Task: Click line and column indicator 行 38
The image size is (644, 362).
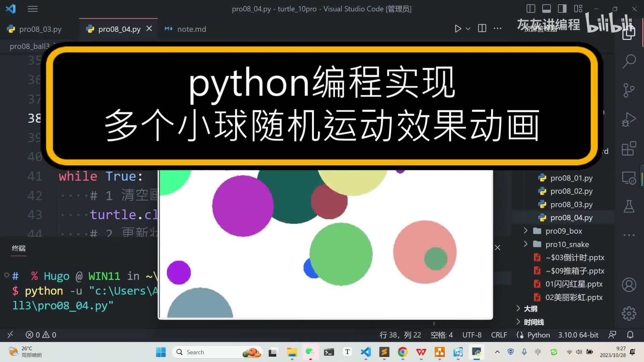Action: pos(400,335)
